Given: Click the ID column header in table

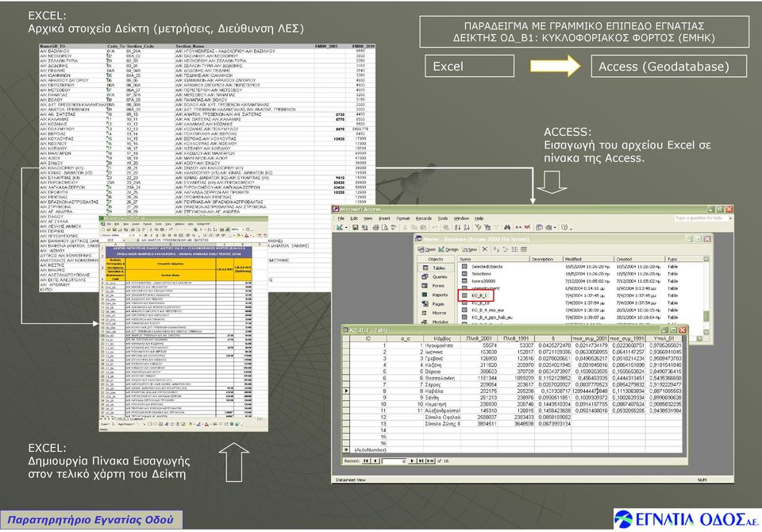Looking at the screenshot, I should [x=368, y=338].
